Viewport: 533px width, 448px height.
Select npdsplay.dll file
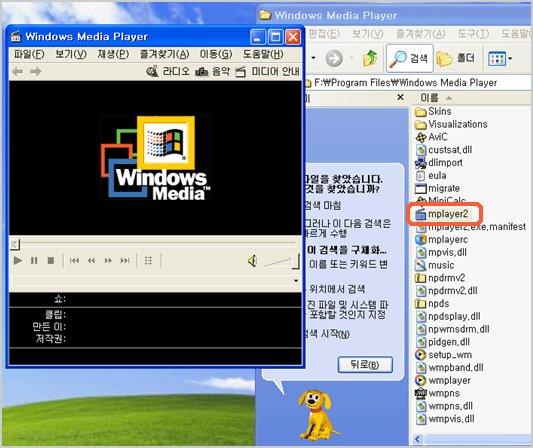tap(448, 316)
